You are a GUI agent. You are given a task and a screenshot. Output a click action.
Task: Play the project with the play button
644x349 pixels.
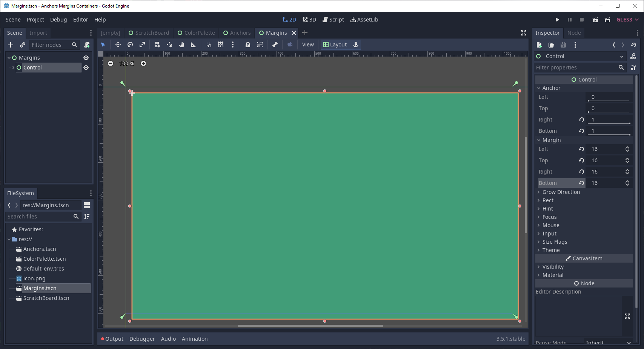(x=557, y=20)
